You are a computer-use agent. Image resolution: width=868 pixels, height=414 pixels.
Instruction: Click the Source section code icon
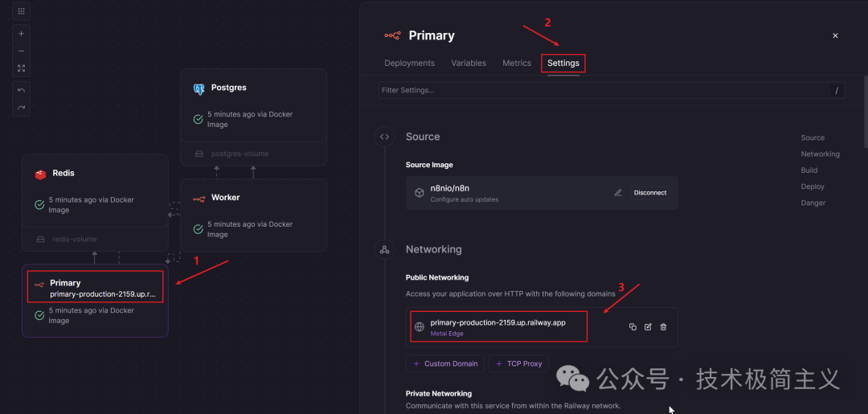[384, 137]
